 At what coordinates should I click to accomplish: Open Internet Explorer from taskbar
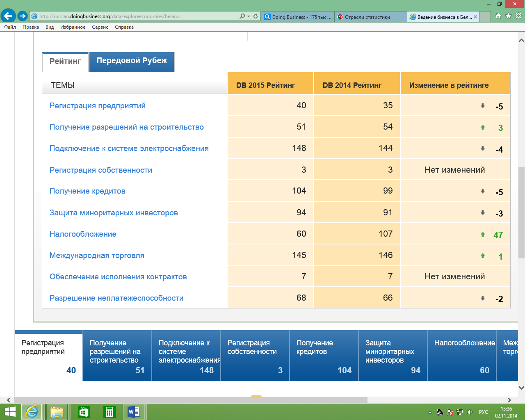coord(32,412)
